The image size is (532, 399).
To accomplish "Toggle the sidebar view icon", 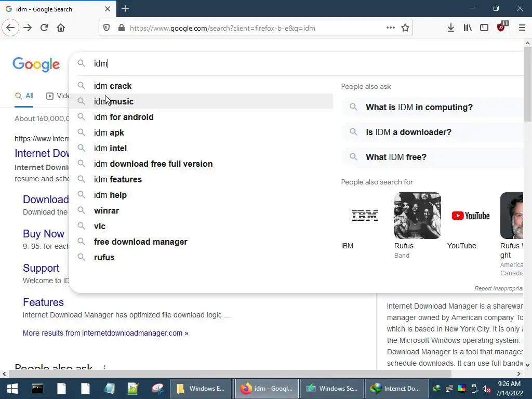I will click(484, 28).
